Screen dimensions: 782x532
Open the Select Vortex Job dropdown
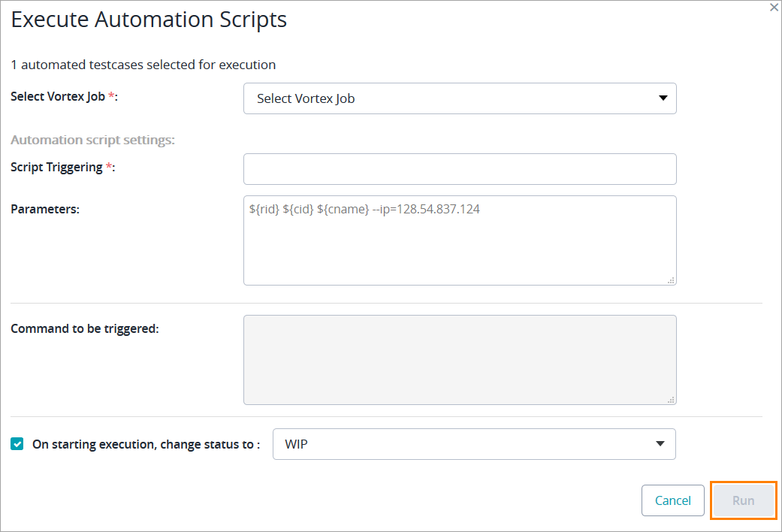[x=451, y=98]
